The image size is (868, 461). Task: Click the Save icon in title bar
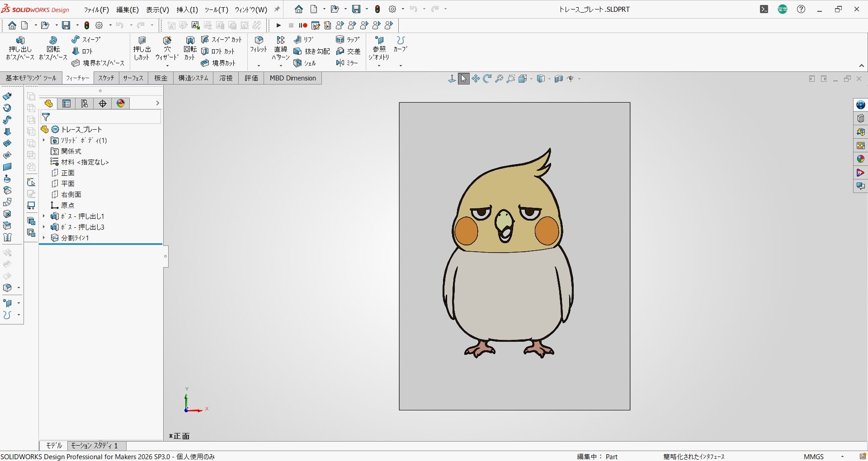357,9
